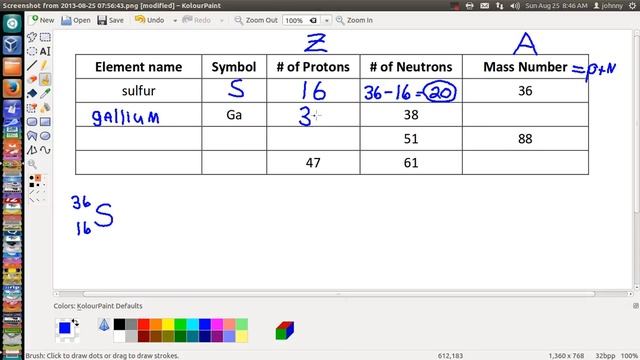
Task: Expand the Undo history dropdown arrow
Action: [175, 20]
